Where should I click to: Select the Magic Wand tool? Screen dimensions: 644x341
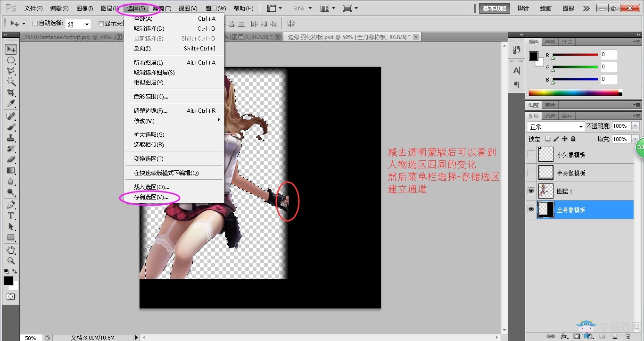tap(11, 82)
